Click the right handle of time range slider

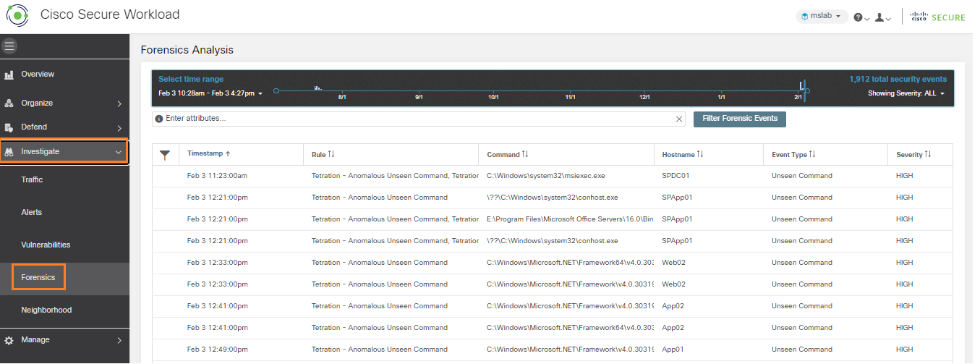point(808,90)
